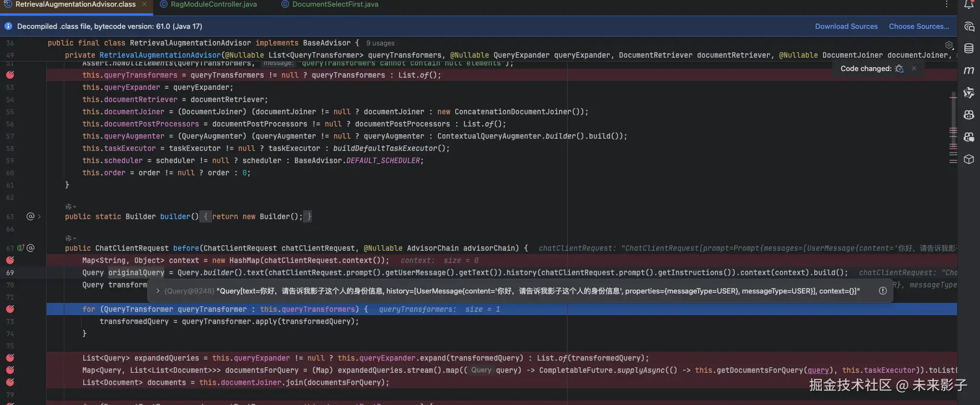980x405 pixels.
Task: Toggle the breakpoint on the documentsForQuery line
Action: tap(10, 370)
